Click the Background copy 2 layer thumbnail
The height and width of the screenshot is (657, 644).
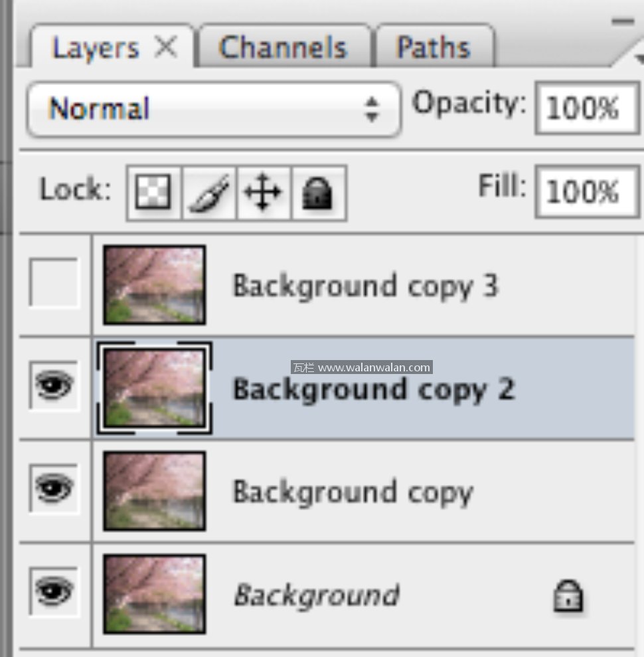(154, 388)
